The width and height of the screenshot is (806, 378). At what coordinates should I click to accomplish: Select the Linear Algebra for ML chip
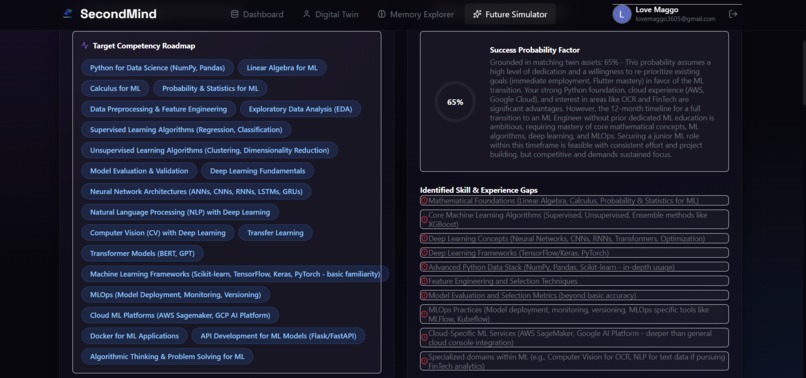tap(282, 68)
